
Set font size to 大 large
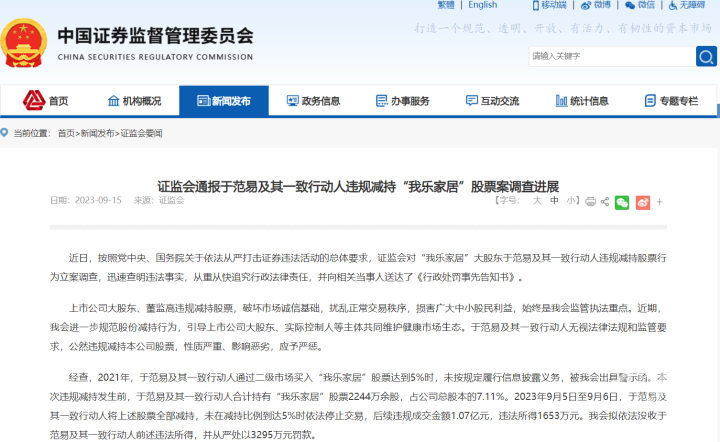tap(537, 201)
